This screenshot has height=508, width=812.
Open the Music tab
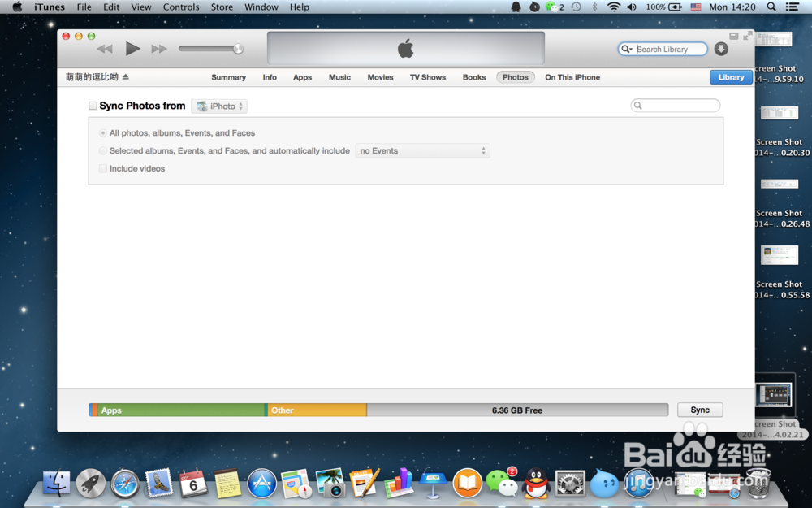point(339,77)
